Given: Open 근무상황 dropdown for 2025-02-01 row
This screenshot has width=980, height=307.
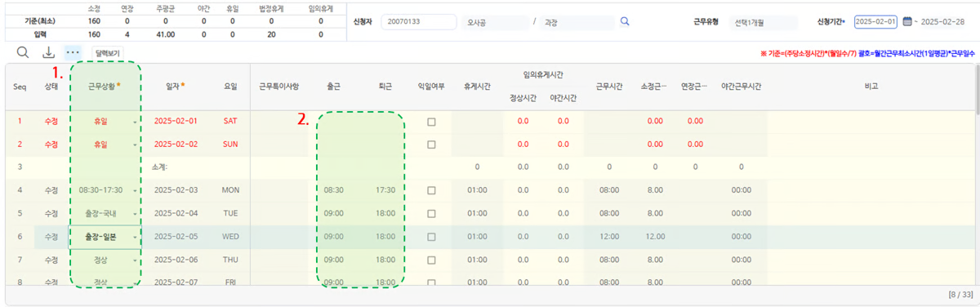Looking at the screenshot, I should coord(135,122).
